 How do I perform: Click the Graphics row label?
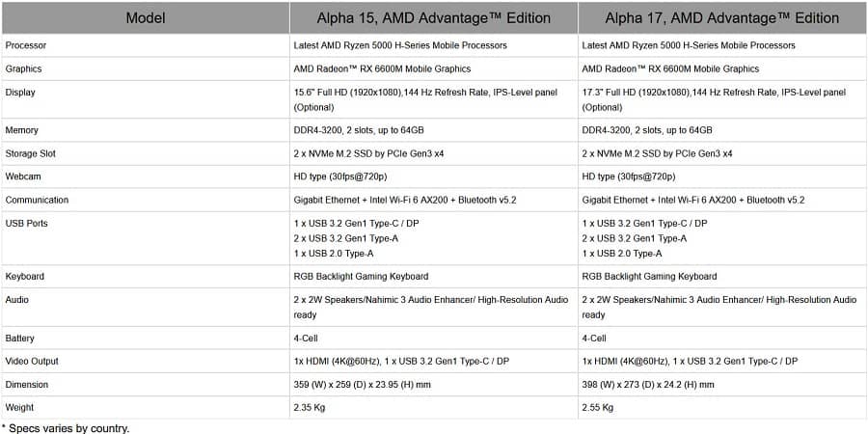(x=23, y=68)
